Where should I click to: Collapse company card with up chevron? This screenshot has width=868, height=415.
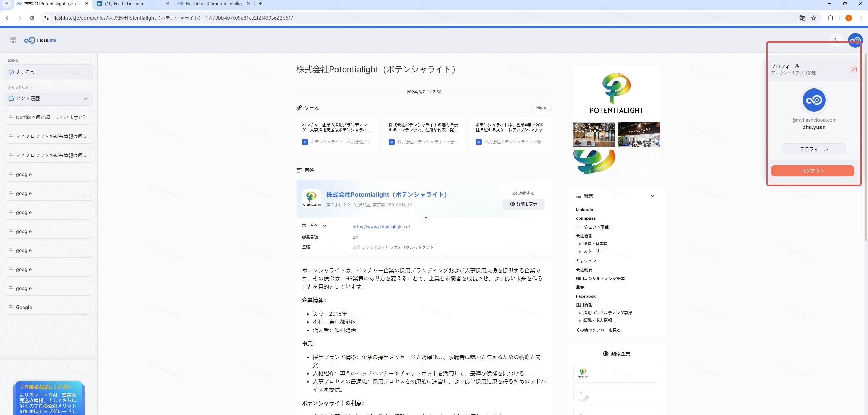(x=426, y=218)
